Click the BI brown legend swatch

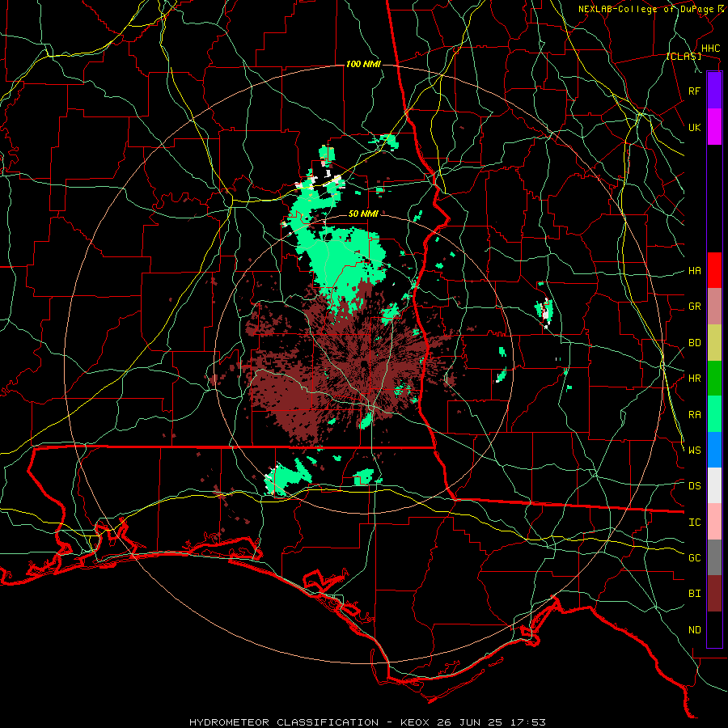pyautogui.click(x=714, y=594)
